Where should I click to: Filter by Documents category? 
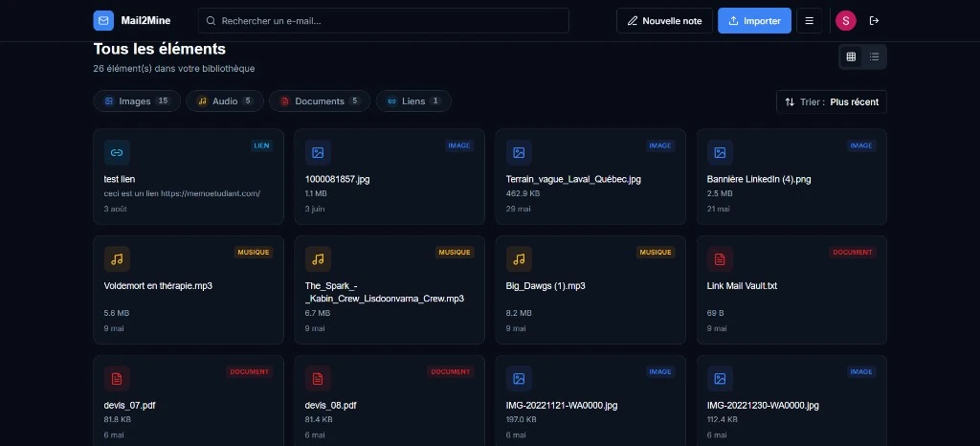[320, 101]
